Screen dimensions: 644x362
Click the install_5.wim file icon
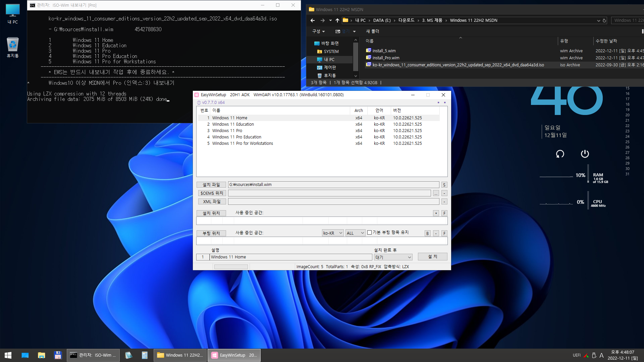point(369,51)
